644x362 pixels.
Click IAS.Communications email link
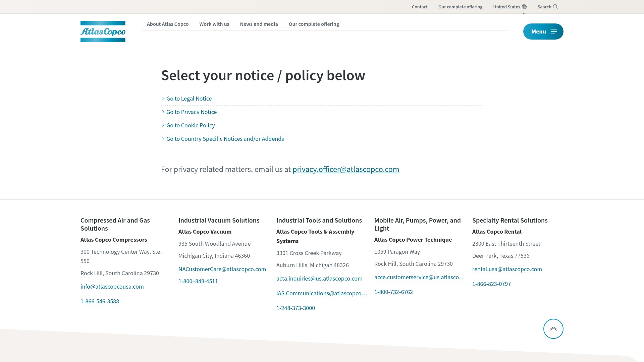pyautogui.click(x=322, y=293)
